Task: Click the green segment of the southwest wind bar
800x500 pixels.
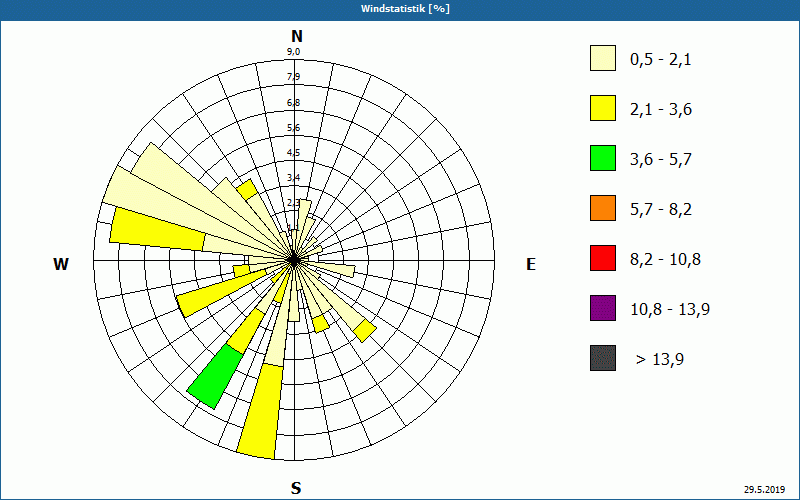Action: tap(215, 377)
